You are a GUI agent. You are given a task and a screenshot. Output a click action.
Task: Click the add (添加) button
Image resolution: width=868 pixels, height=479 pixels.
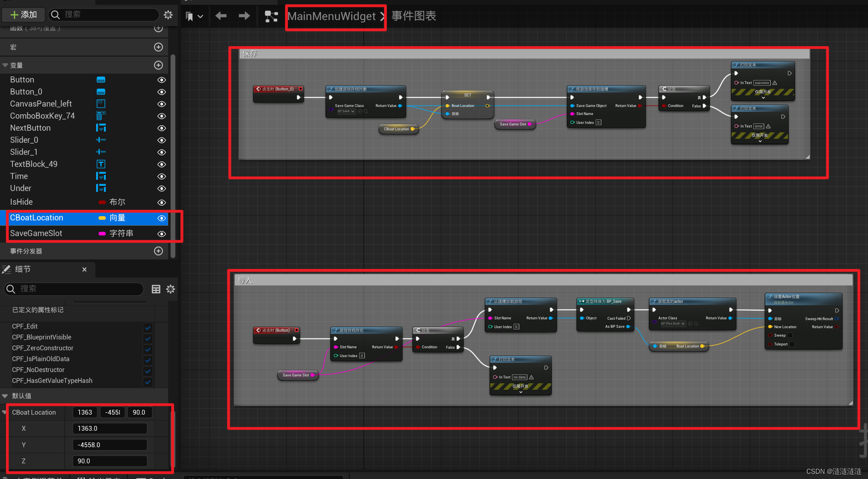[x=23, y=15]
